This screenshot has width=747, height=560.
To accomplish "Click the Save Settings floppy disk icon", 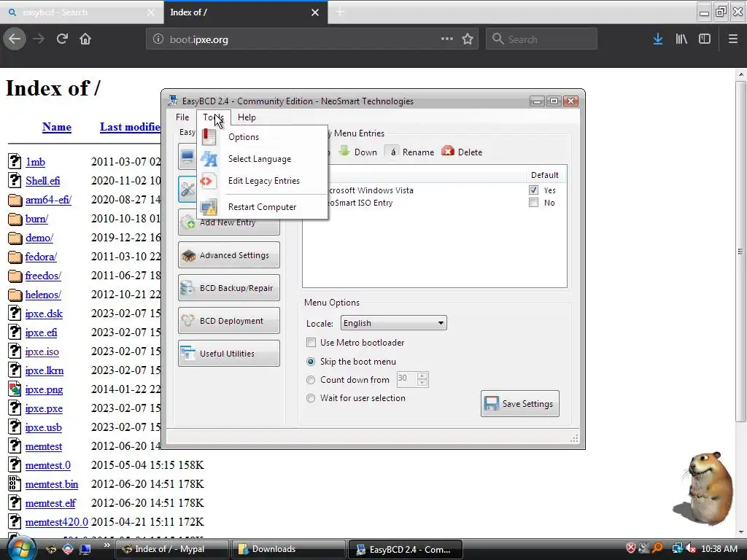I will pyautogui.click(x=491, y=404).
